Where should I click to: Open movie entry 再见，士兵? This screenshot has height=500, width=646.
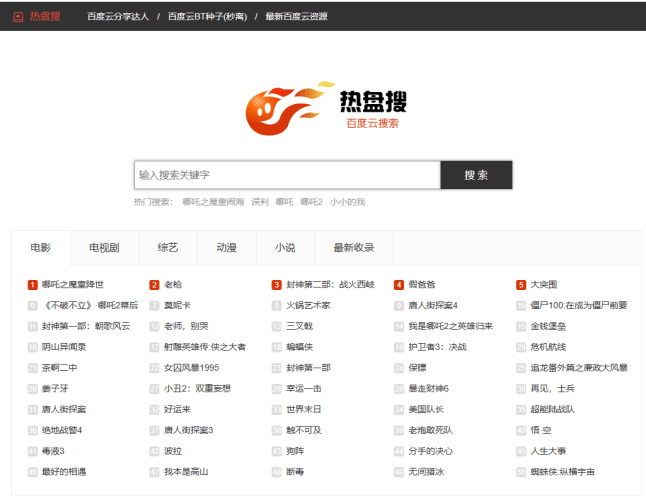pos(552,388)
